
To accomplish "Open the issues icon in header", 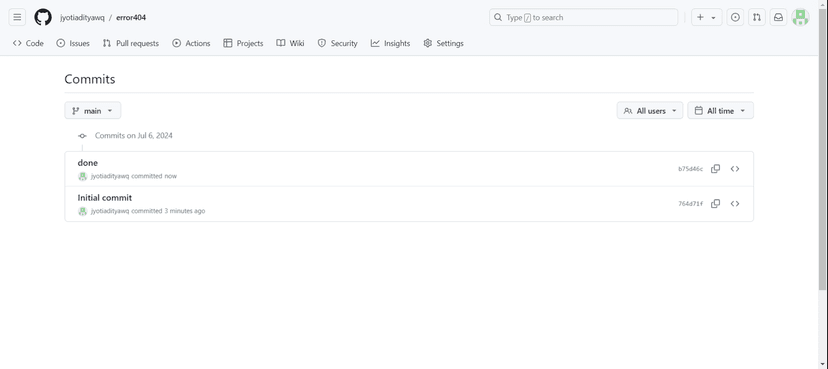I will pyautogui.click(x=735, y=17).
